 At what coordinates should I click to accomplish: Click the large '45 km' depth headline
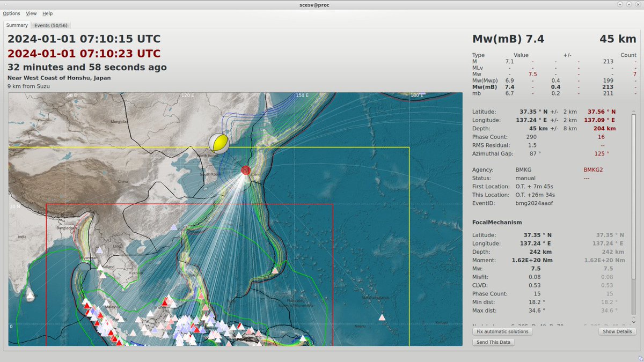pyautogui.click(x=618, y=39)
